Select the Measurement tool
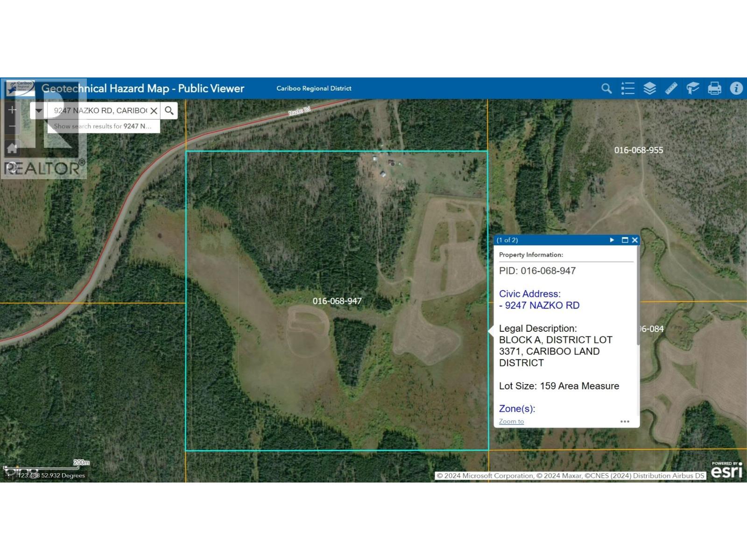Screen dimensions: 747x560 pos(671,88)
